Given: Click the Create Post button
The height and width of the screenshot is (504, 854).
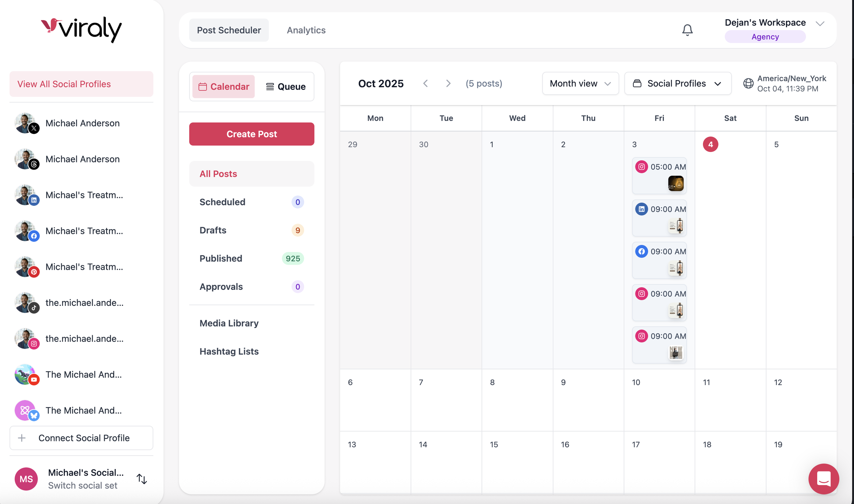Looking at the screenshot, I should click(251, 134).
